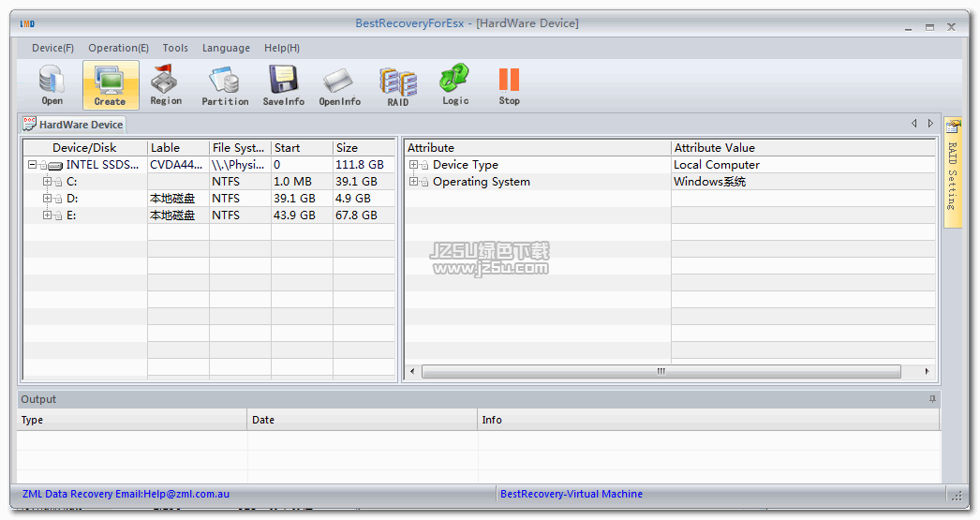This screenshot has height=520, width=980.
Task: Expand the D: partition node
Action: pos(47,199)
